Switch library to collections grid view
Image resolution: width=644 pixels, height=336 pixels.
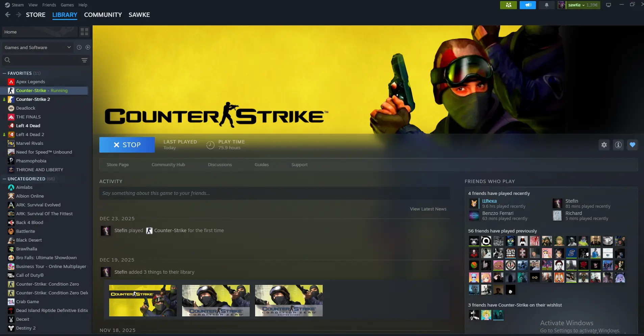point(84,32)
